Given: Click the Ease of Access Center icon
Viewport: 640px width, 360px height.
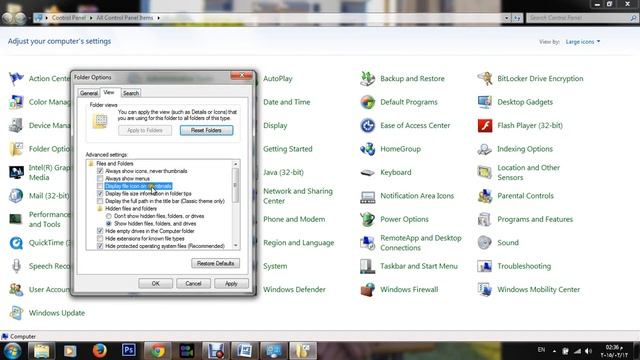Looking at the screenshot, I should click(367, 125).
